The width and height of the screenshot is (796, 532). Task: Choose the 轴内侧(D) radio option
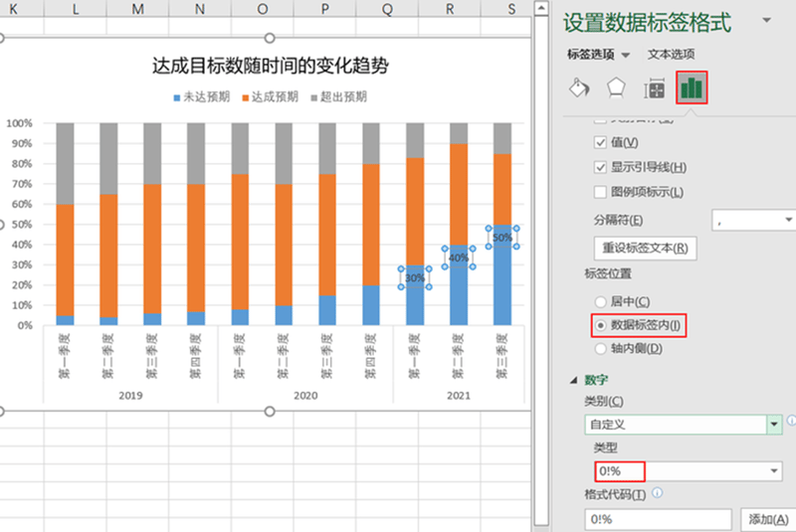tap(601, 348)
